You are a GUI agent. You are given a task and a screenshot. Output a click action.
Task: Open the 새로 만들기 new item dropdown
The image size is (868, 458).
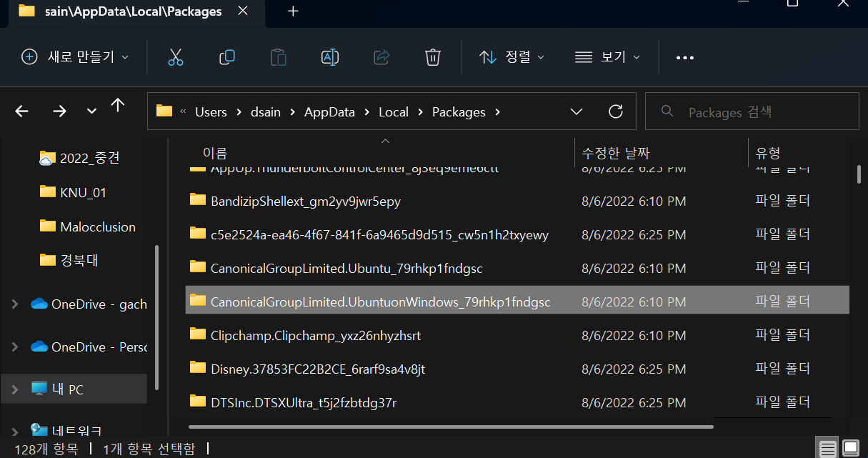pyautogui.click(x=75, y=57)
